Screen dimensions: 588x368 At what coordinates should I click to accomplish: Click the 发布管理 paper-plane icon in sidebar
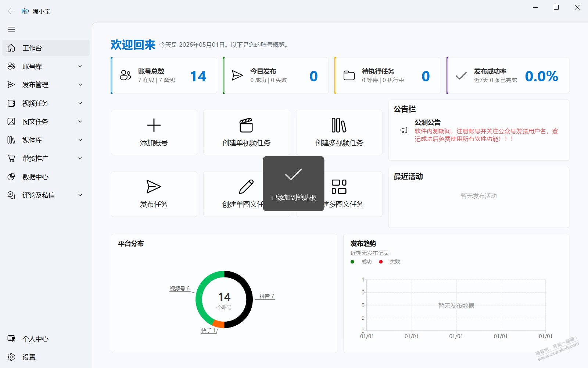click(x=11, y=85)
